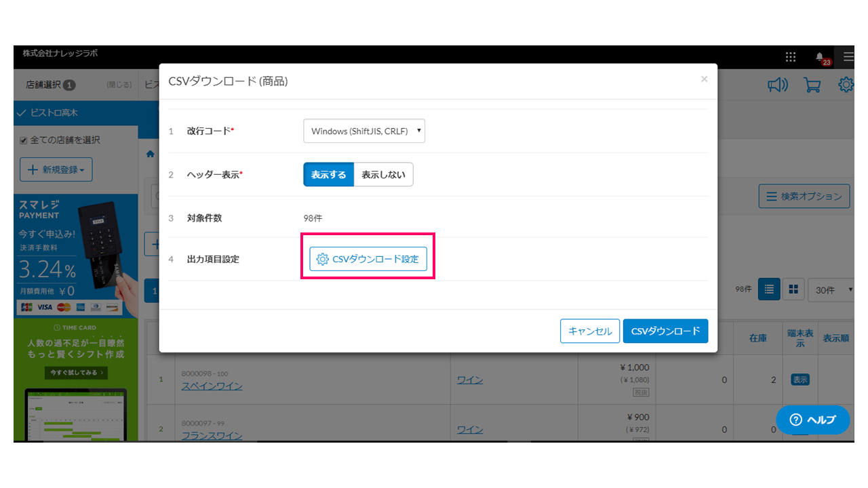Toggle 全ての店舗を選択 checkbox
The width and height of the screenshot is (868, 488).
[24, 140]
